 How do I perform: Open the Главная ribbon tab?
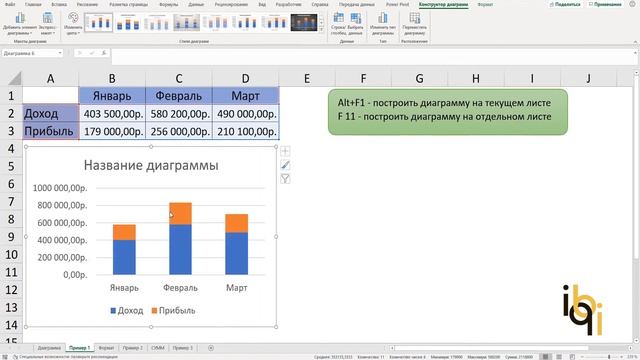33,4
